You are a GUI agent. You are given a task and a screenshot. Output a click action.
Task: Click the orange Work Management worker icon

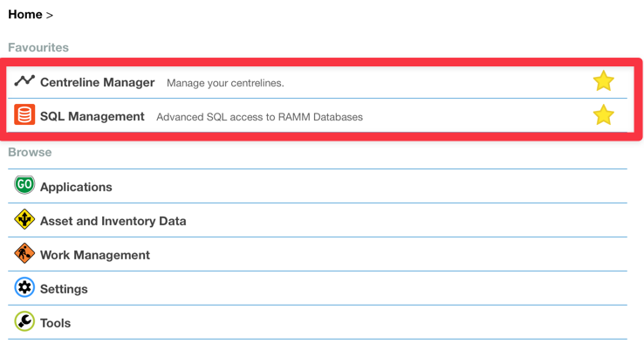tap(24, 253)
